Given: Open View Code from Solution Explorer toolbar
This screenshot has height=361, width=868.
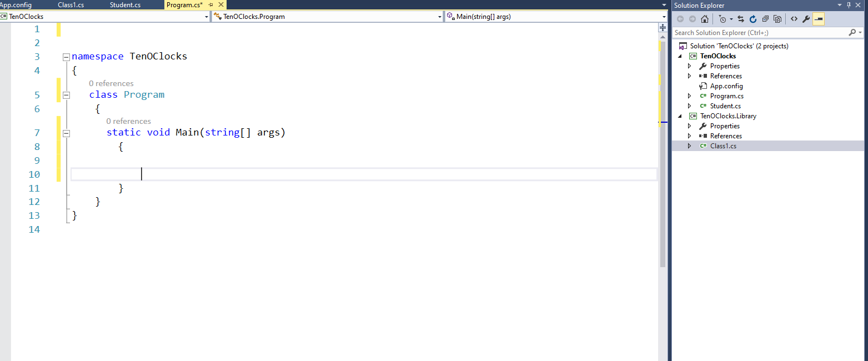Looking at the screenshot, I should 794,18.
